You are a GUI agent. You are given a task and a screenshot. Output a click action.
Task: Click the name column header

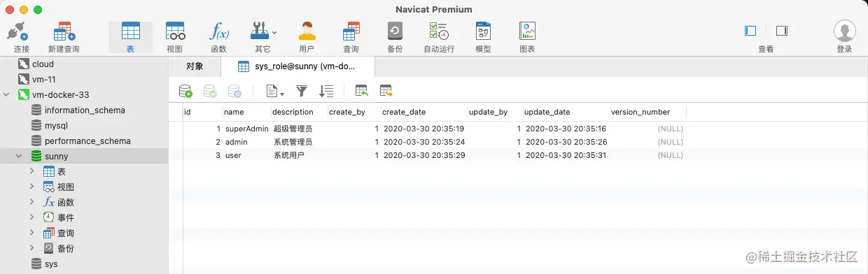tap(247, 112)
